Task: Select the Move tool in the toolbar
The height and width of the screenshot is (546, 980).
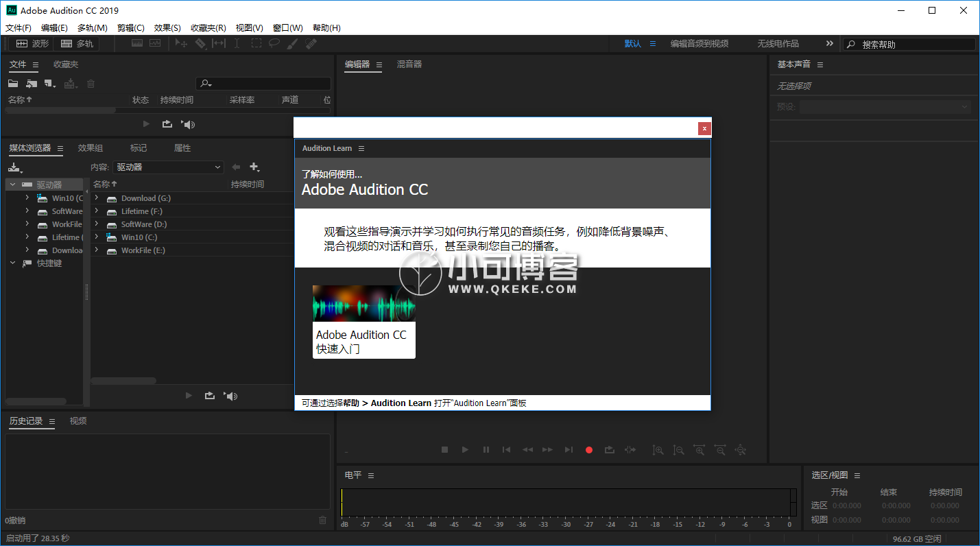Action: pyautogui.click(x=181, y=43)
